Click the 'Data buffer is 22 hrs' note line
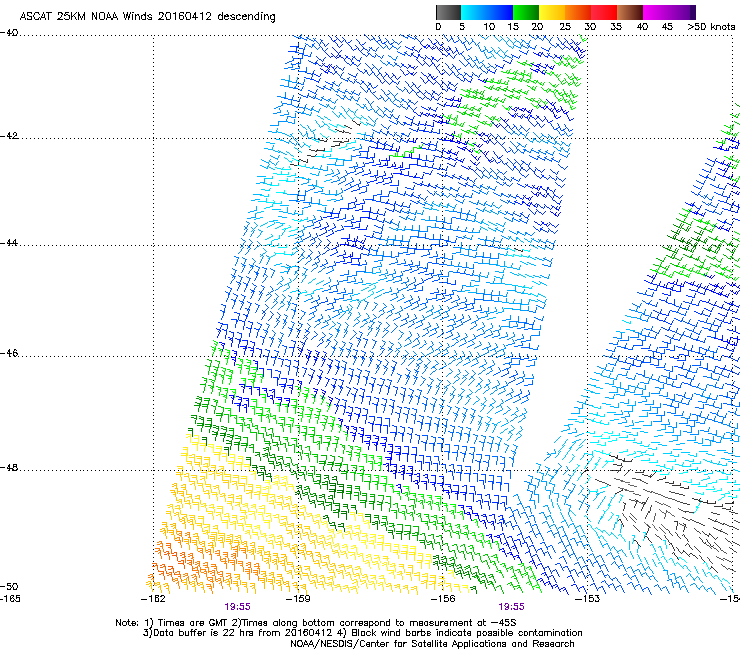 tap(362, 633)
